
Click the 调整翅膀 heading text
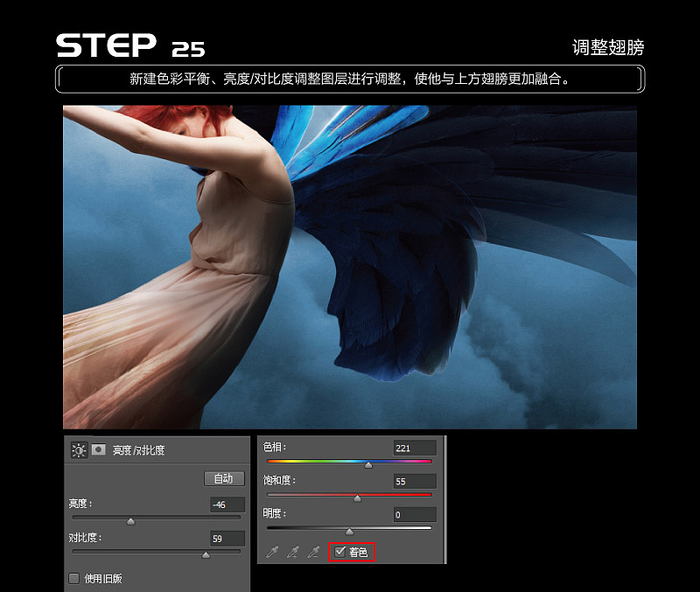pyautogui.click(x=608, y=47)
